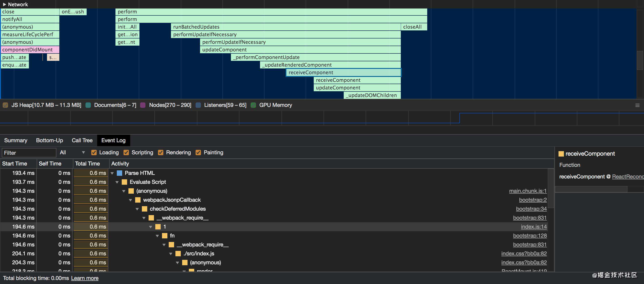Collapse the first __webpack_require__ row at 194.3 ms
This screenshot has width=644, height=284.
[144, 218]
